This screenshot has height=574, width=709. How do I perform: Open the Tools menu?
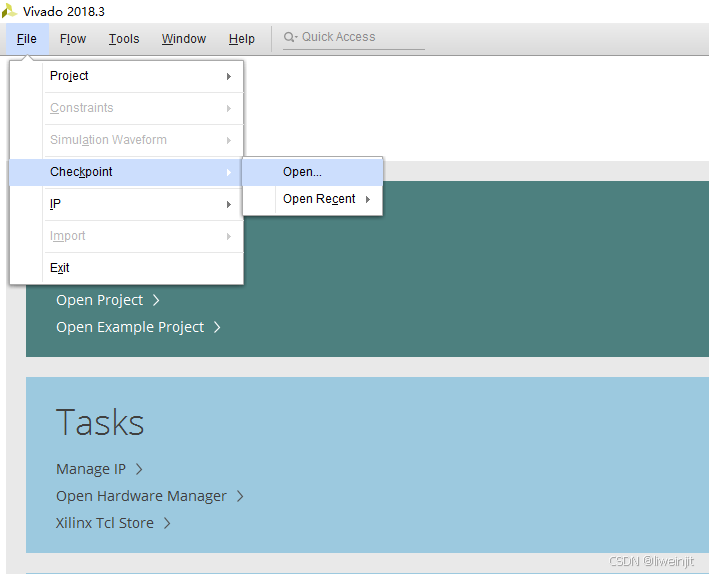coord(124,39)
